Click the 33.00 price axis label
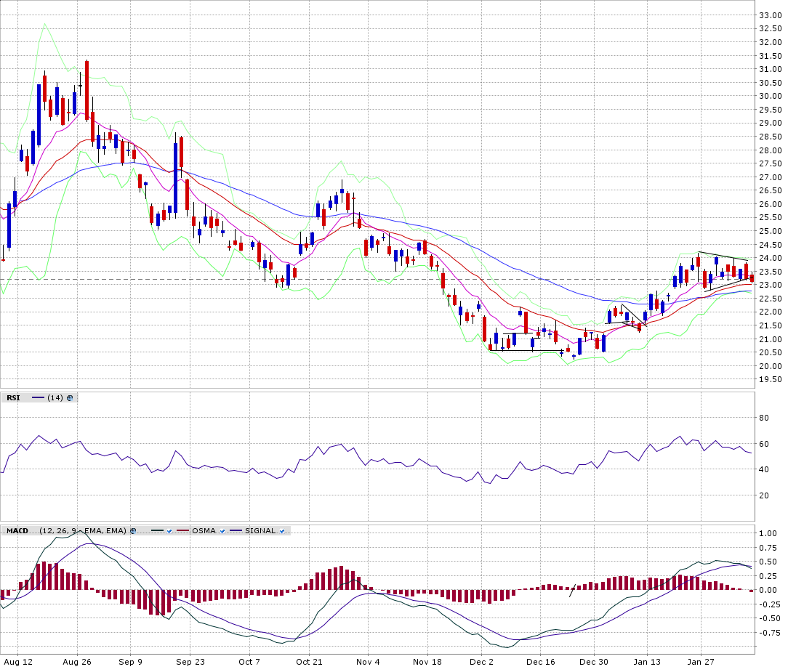 click(770, 15)
